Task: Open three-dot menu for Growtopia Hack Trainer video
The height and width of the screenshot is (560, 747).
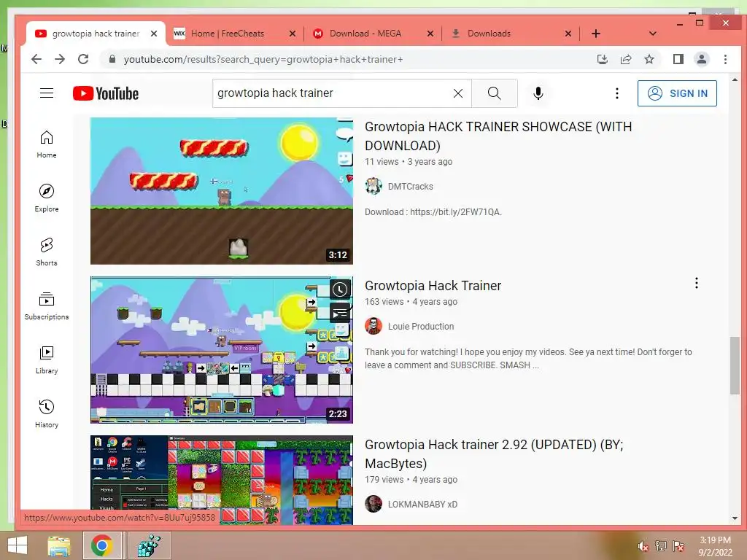Action: pyautogui.click(x=697, y=284)
